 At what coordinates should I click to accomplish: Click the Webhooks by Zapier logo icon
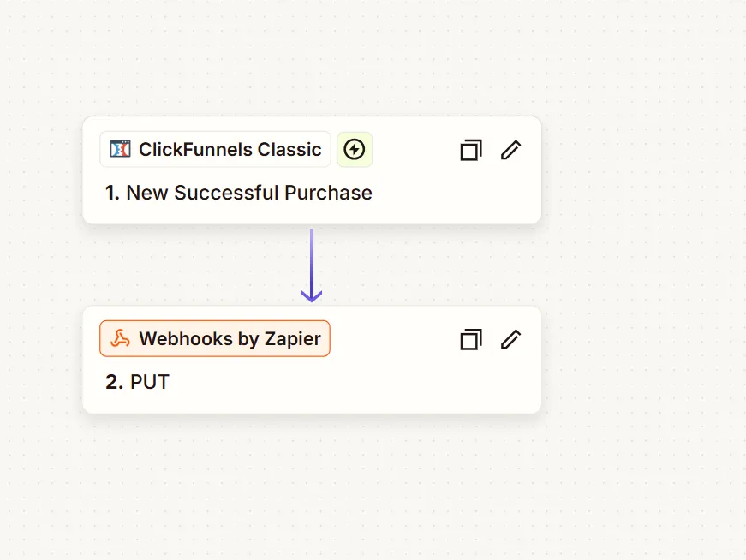coord(121,339)
